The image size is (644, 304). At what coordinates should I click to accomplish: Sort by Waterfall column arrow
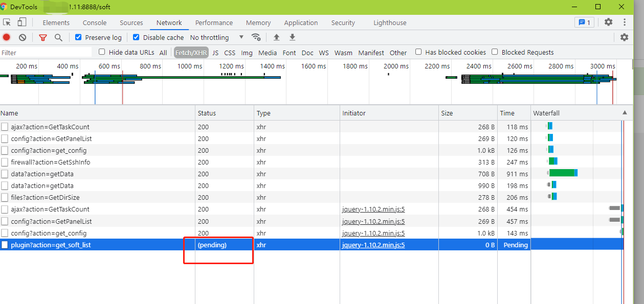click(624, 113)
